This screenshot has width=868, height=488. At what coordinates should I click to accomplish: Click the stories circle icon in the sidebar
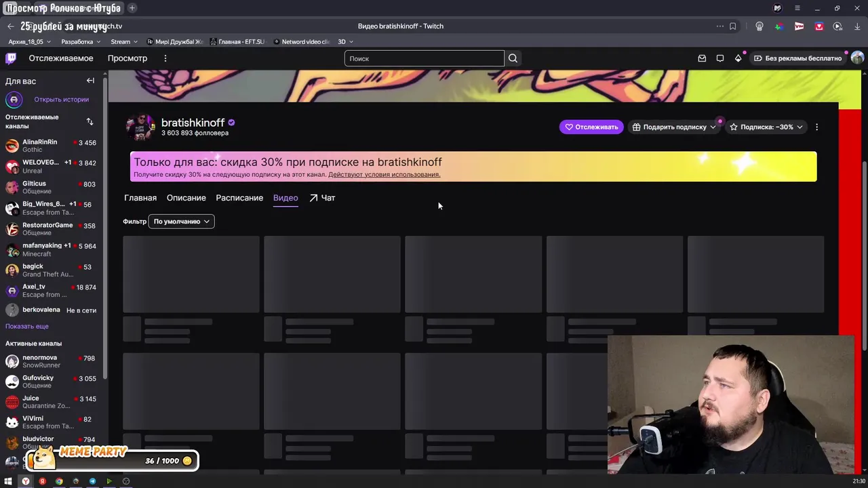click(14, 100)
